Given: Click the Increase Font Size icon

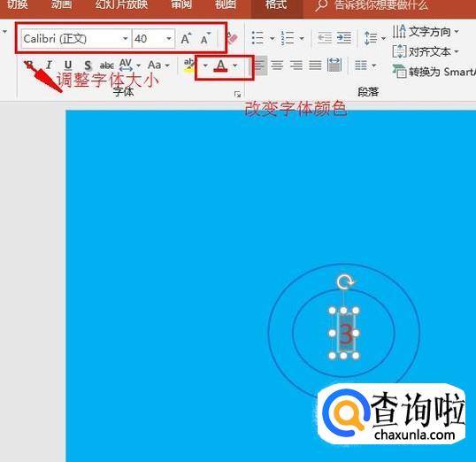Looking at the screenshot, I should coord(186,38).
